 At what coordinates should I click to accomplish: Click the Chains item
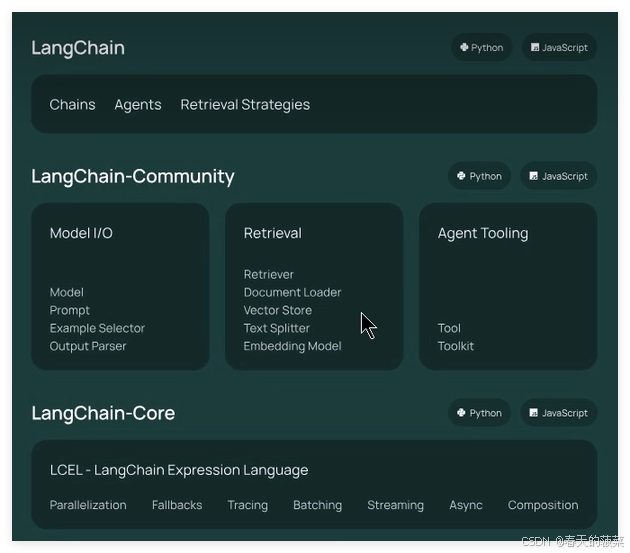pos(72,104)
